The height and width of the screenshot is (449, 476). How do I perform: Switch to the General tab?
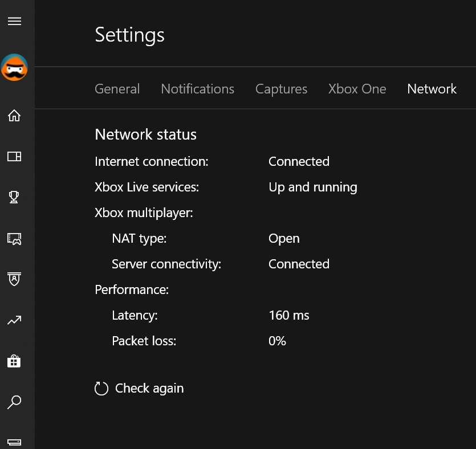(117, 89)
